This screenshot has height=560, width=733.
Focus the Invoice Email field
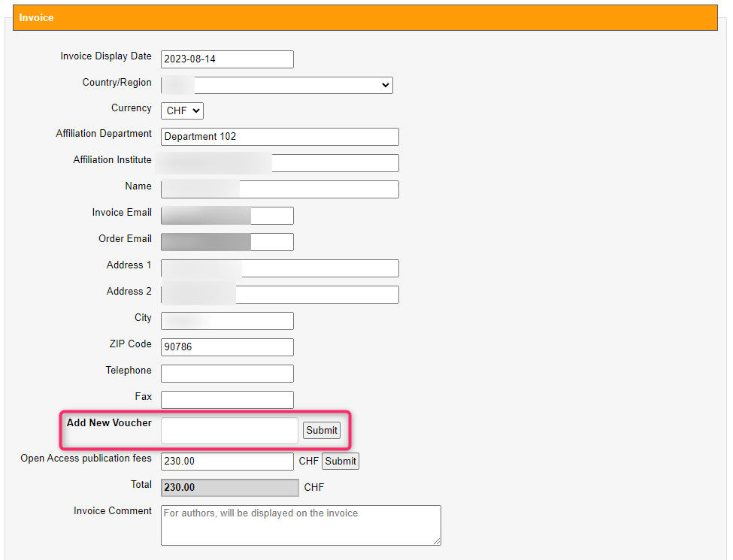point(227,216)
